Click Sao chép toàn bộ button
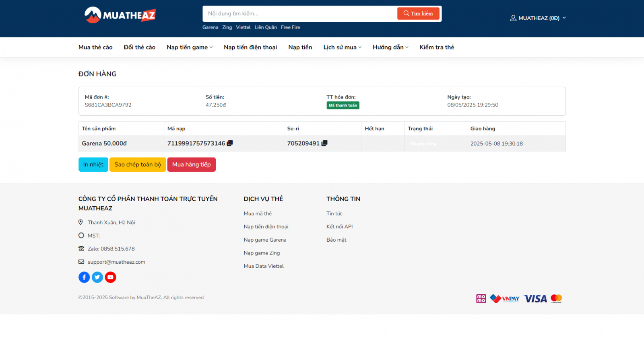644x349 pixels. point(138,164)
